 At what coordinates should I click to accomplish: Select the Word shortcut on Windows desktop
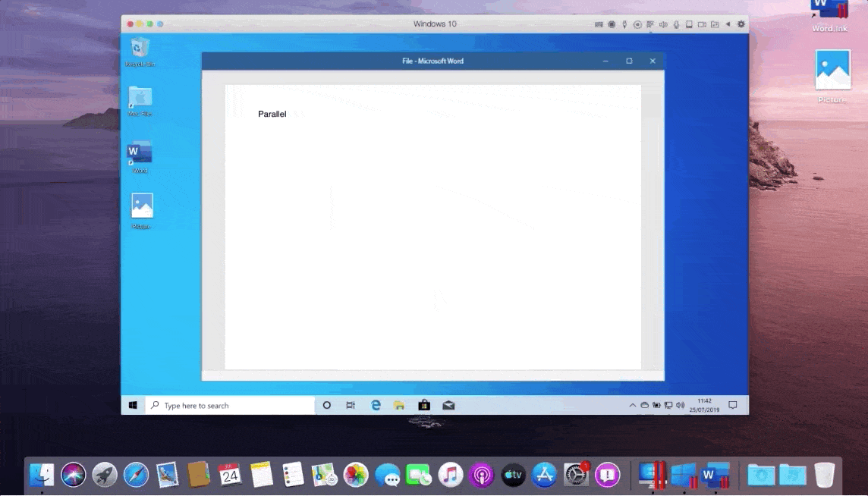click(140, 157)
